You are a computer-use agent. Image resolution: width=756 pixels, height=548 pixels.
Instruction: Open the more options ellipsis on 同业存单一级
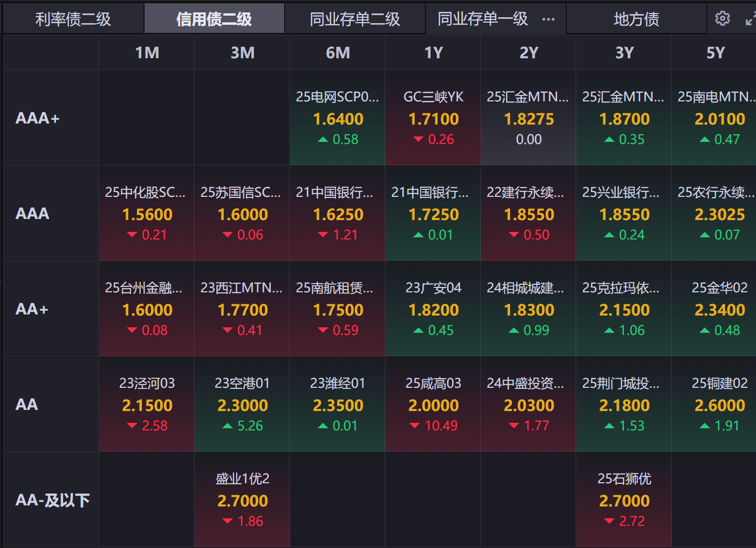(x=548, y=19)
